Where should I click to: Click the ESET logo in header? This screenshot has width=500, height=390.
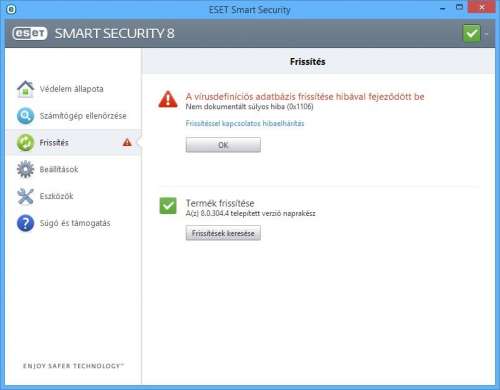coord(30,33)
